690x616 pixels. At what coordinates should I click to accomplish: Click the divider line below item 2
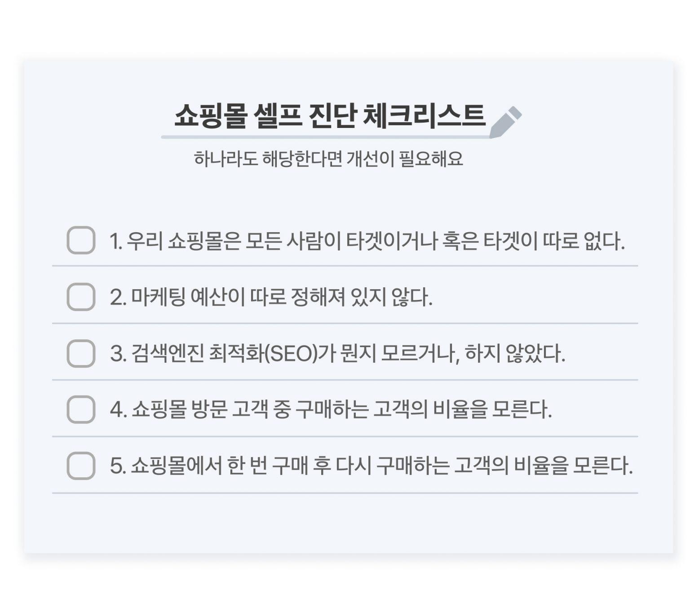[345, 323]
